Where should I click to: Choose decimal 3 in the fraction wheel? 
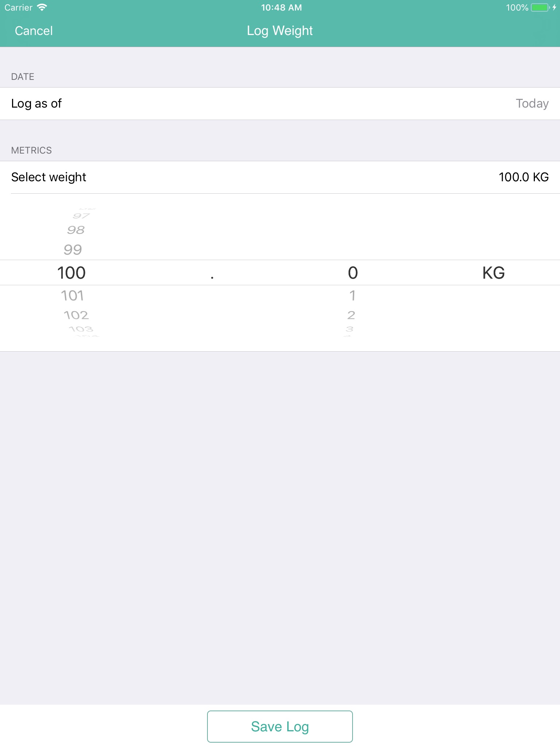[350, 329]
